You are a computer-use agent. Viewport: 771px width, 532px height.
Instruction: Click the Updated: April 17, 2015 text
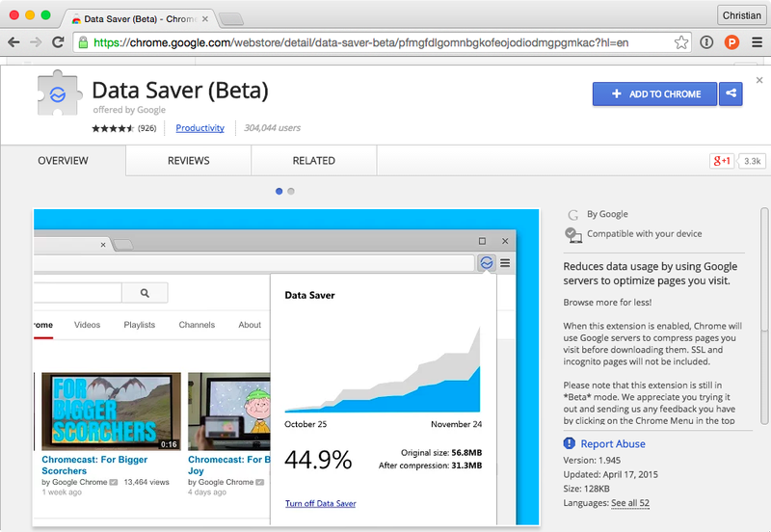610,474
